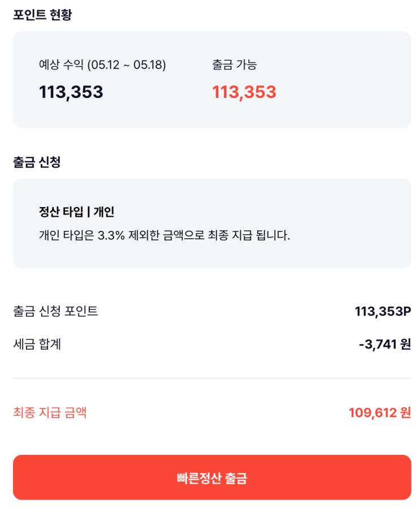Click the red 113,353 withdrawable amount
The image size is (420, 512).
(244, 92)
